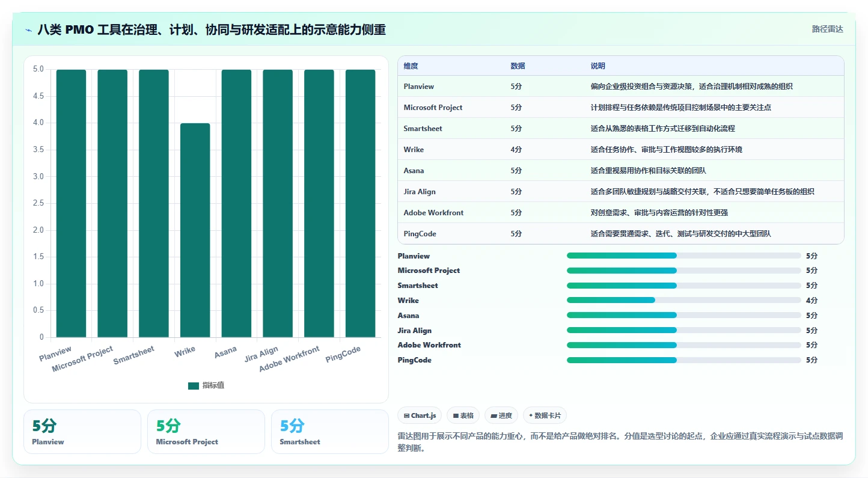The height and width of the screenshot is (478, 868).
Task: Click Asana's description 适合重视易用协作和目标关联的团队
Action: coord(648,171)
